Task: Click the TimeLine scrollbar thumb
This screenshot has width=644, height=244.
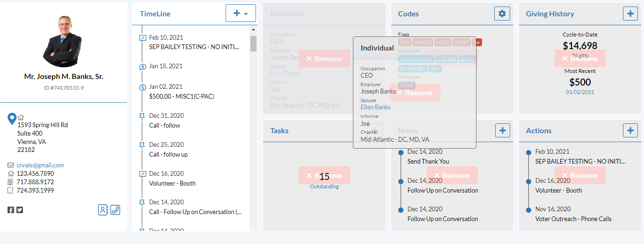Action: (253, 43)
